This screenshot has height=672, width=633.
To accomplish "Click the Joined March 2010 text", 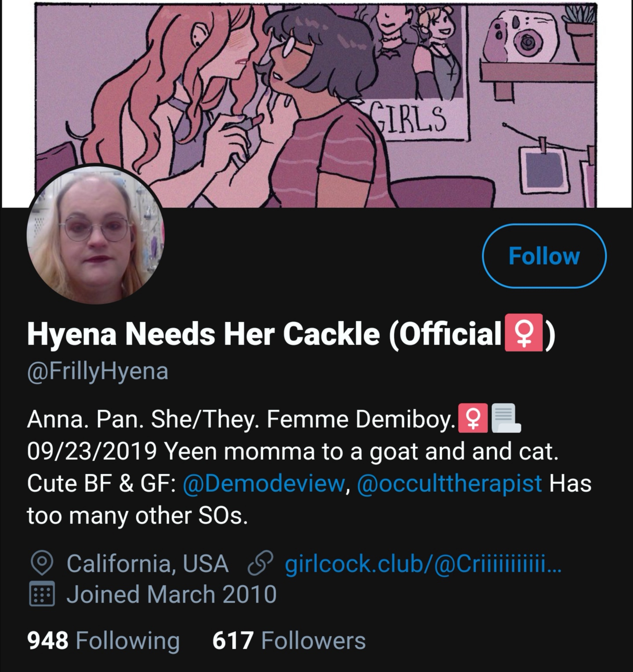I will click(171, 594).
